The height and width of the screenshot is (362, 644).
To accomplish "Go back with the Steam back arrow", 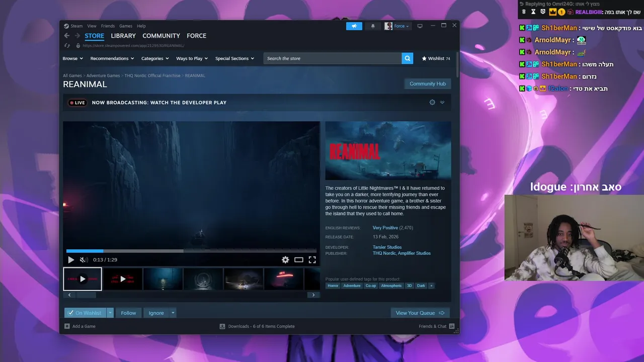I will tap(67, 36).
